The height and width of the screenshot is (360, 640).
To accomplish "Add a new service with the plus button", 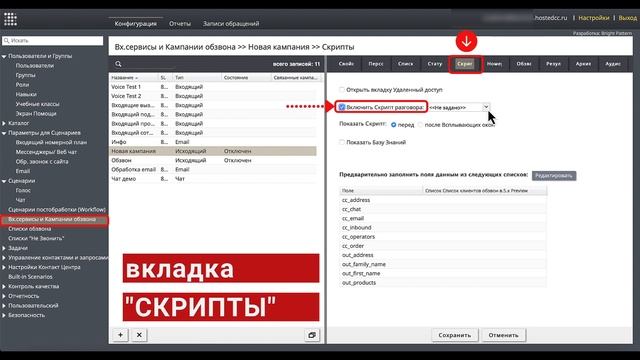I will coord(120,335).
